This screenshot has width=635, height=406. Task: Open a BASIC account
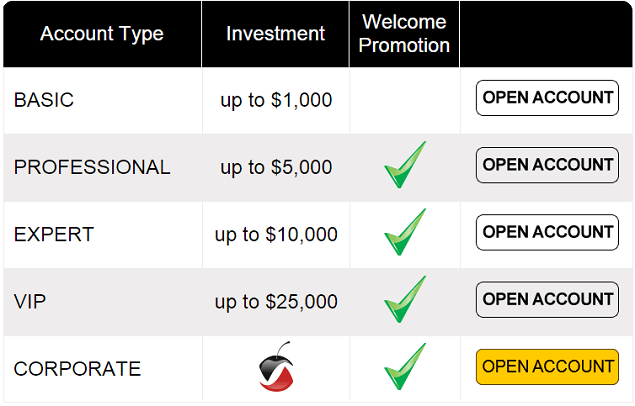click(x=547, y=98)
